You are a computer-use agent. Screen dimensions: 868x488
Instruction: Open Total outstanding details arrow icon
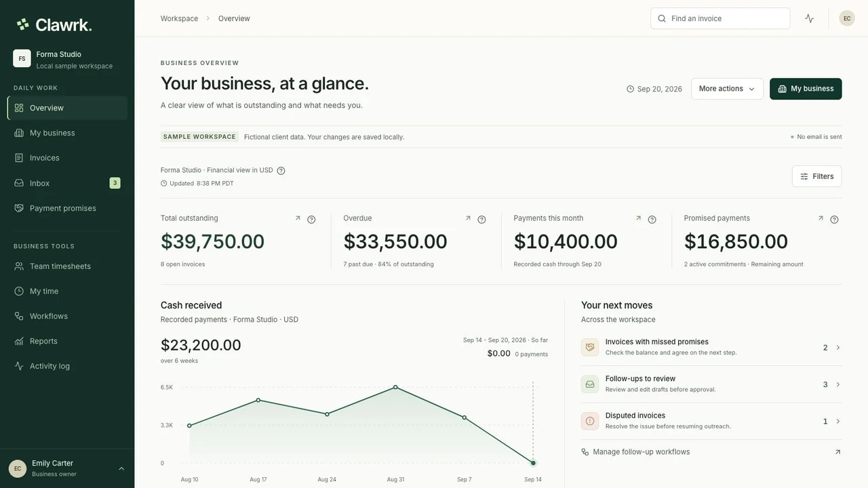(x=298, y=218)
